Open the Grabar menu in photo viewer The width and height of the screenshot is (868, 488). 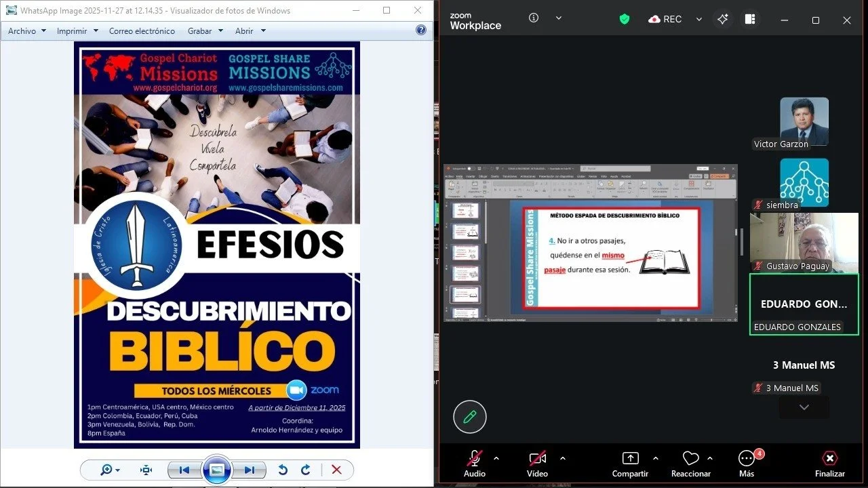click(x=205, y=30)
